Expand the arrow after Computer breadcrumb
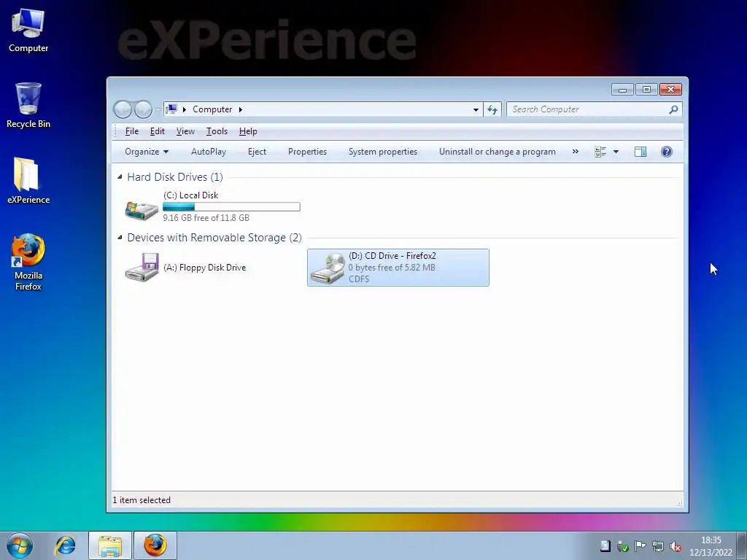This screenshot has width=747, height=560. click(241, 109)
